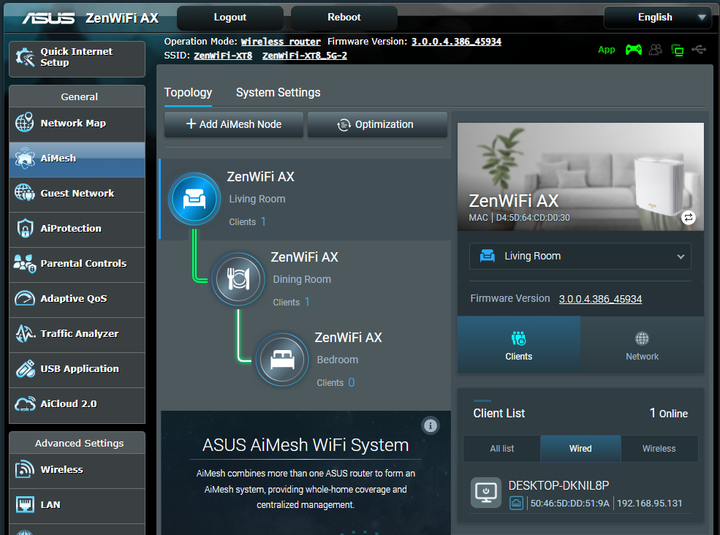Open the Clients tab in node panel
The height and width of the screenshot is (535, 720).
[519, 344]
